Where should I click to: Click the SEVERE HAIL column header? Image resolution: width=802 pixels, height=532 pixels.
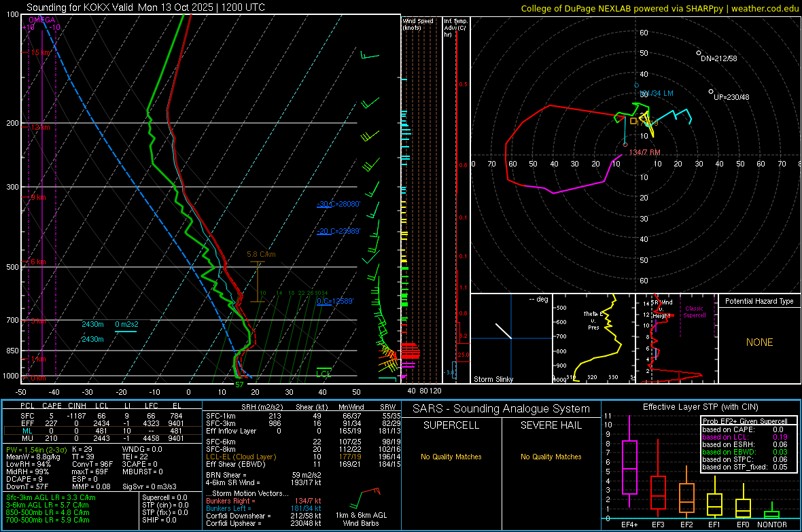click(551, 425)
